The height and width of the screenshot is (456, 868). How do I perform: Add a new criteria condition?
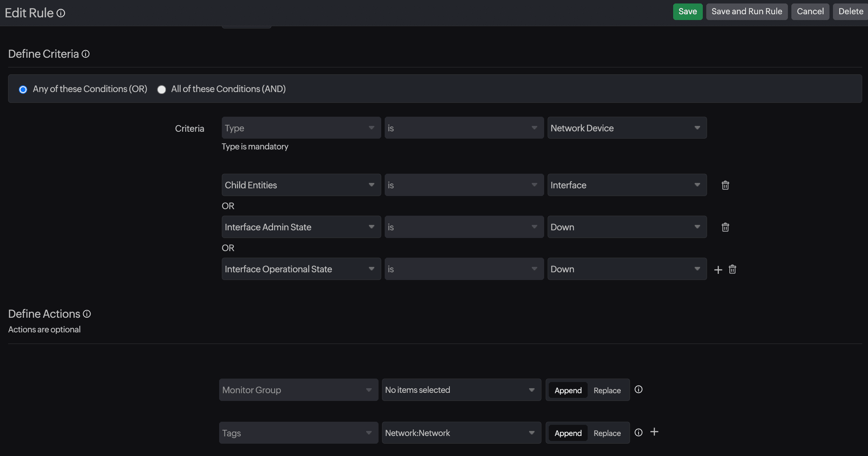[718, 270]
